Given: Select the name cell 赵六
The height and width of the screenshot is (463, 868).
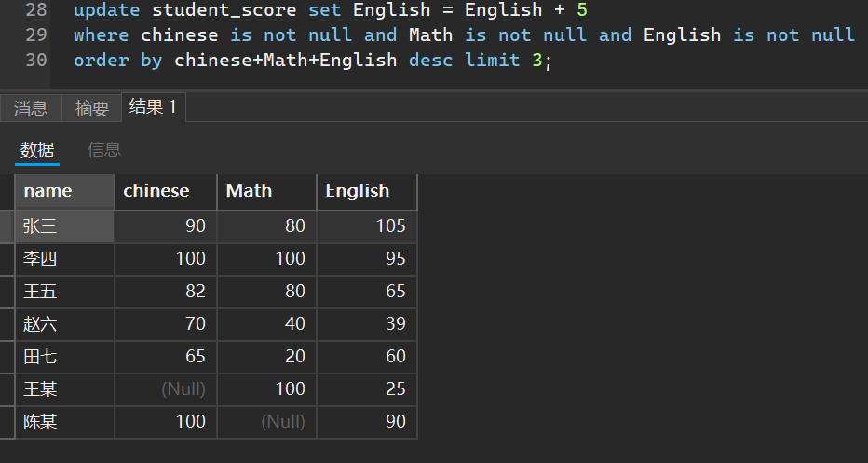Looking at the screenshot, I should [65, 324].
